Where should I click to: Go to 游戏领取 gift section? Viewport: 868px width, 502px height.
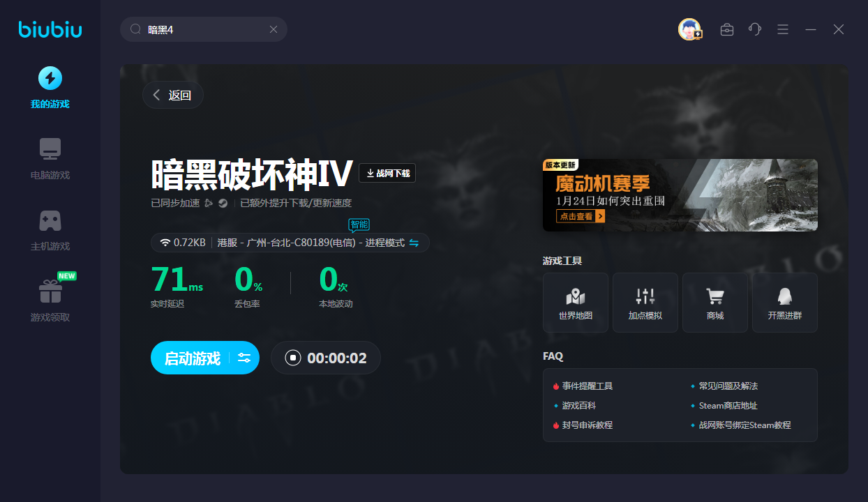pyautogui.click(x=50, y=300)
